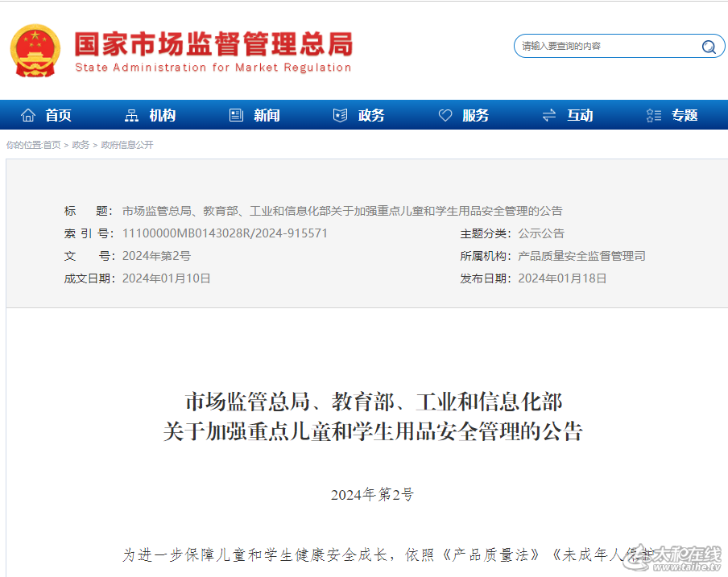This screenshot has width=728, height=577.
Task: Click the 所属机构 value 产品质量安全监督管理司
Action: 581,256
